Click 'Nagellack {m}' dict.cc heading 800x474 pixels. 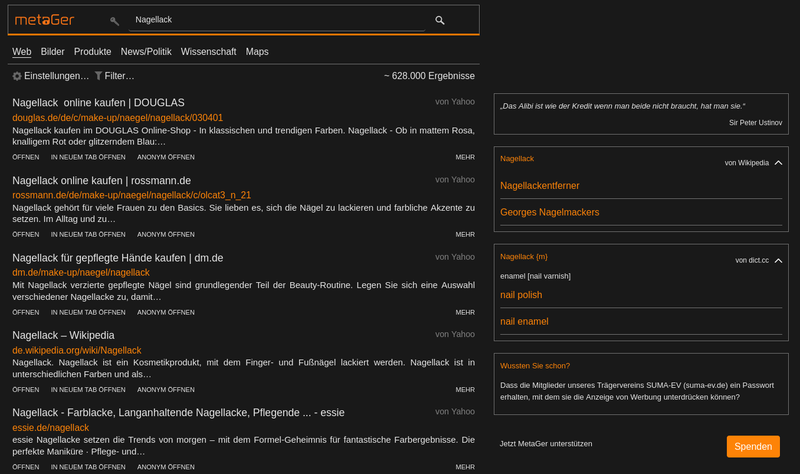coord(523,257)
